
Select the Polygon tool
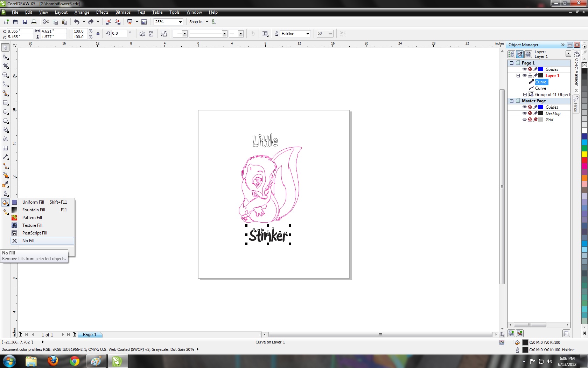(5, 121)
